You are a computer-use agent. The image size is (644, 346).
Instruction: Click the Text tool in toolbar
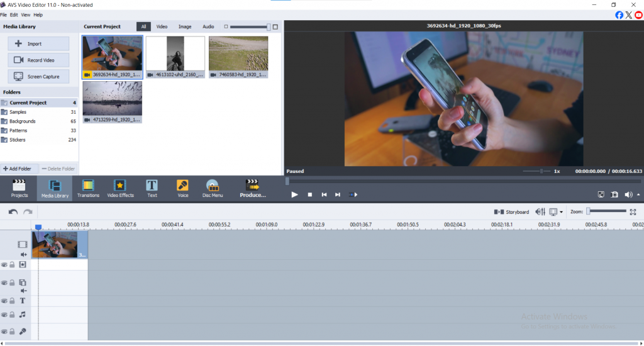pos(152,188)
